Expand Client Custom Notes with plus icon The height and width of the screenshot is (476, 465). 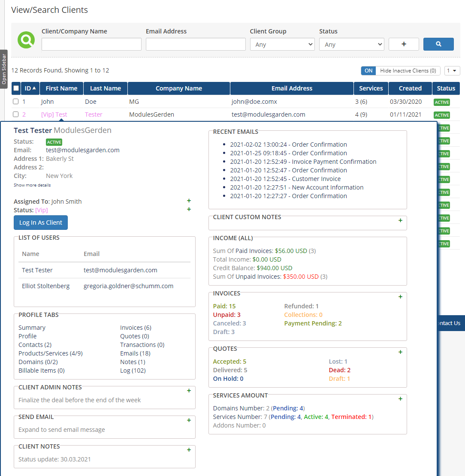pyautogui.click(x=400, y=220)
